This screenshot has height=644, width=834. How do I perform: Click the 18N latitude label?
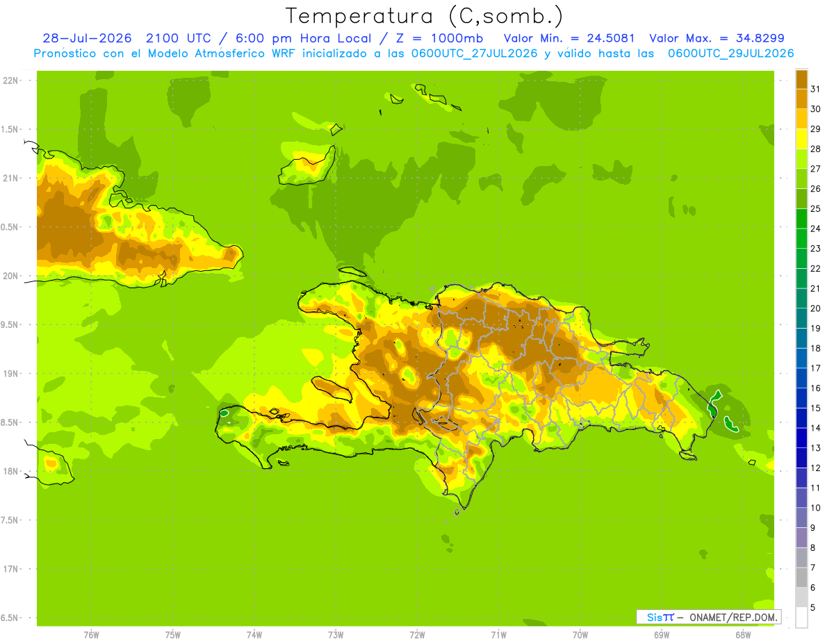pos(11,471)
